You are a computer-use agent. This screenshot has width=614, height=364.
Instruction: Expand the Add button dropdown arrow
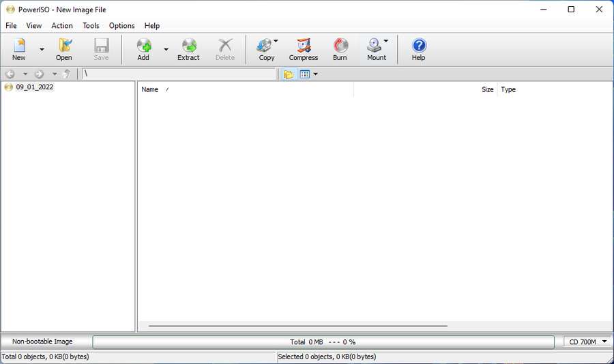pos(166,49)
